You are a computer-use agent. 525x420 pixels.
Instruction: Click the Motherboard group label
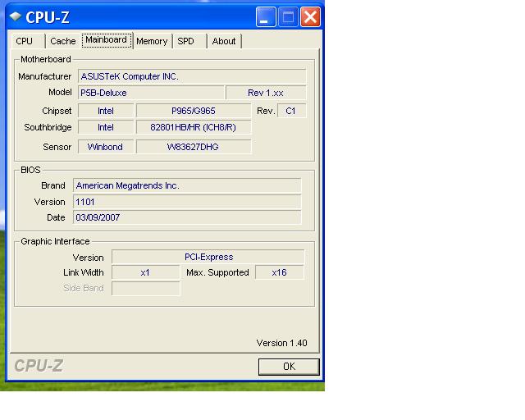(x=46, y=59)
